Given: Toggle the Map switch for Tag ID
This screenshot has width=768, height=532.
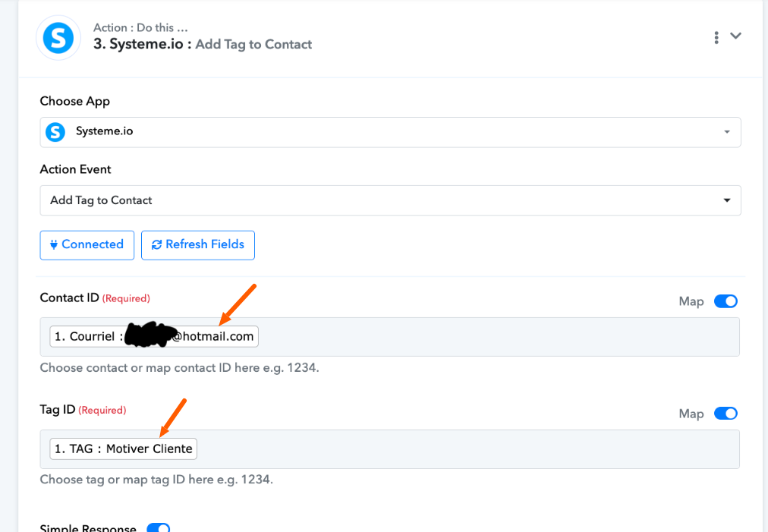Looking at the screenshot, I should [x=726, y=414].
